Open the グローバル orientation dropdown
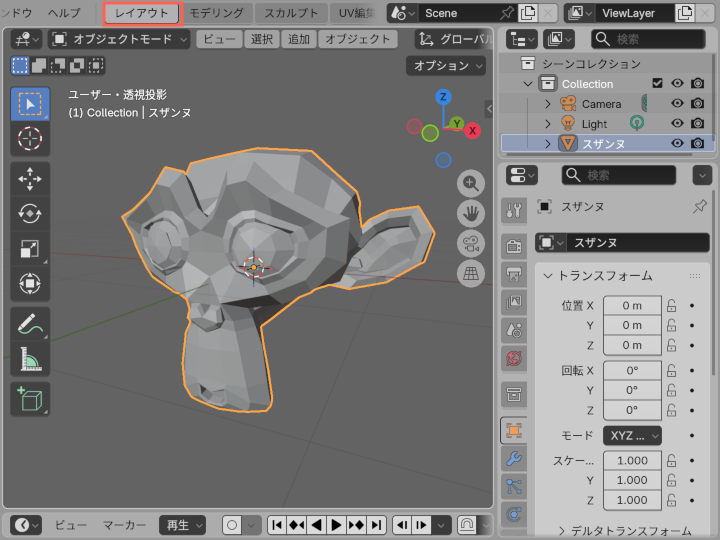 pyautogui.click(x=455, y=39)
